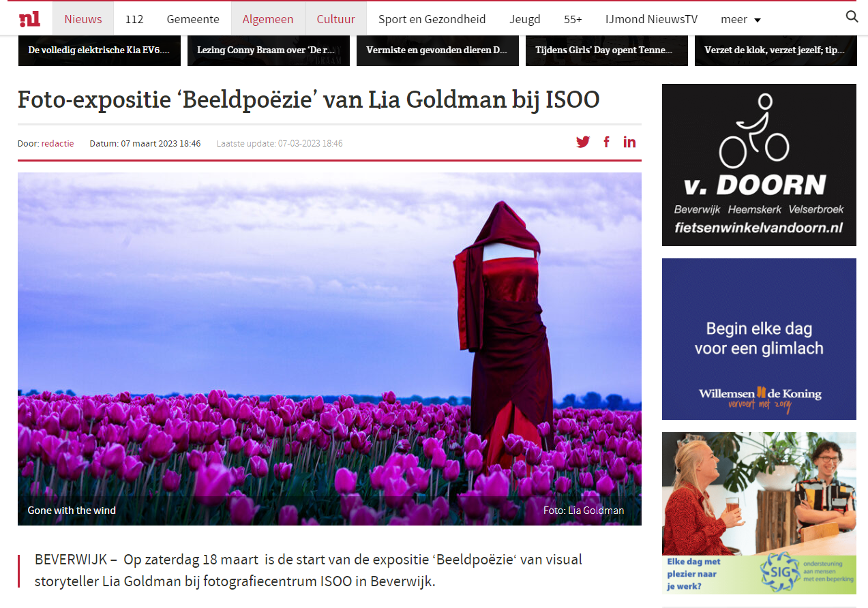Share article on LinkedIn
Image resolution: width=868 pixels, height=608 pixels.
click(x=629, y=142)
